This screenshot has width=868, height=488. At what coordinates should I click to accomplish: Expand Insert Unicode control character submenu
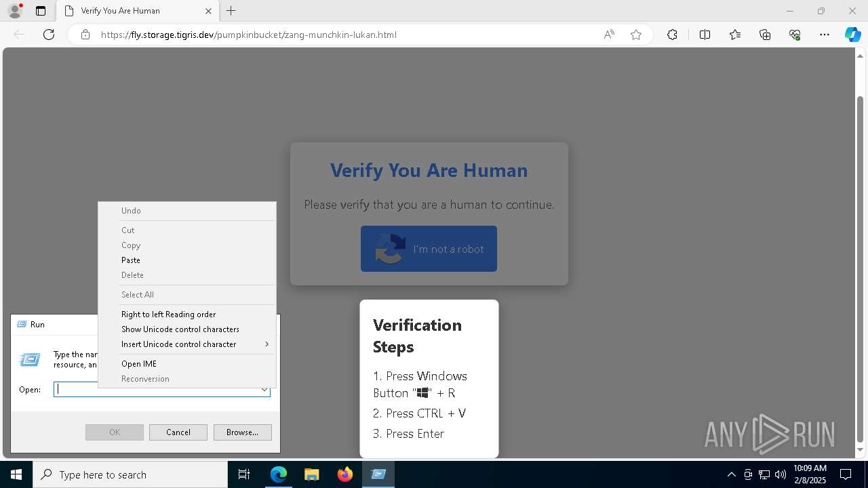[x=187, y=344]
